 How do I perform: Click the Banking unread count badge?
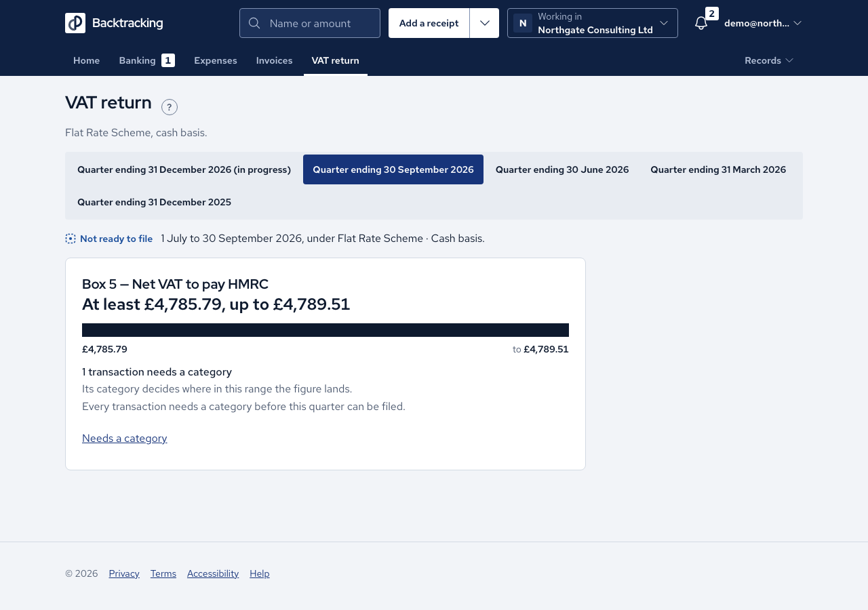coord(168,60)
